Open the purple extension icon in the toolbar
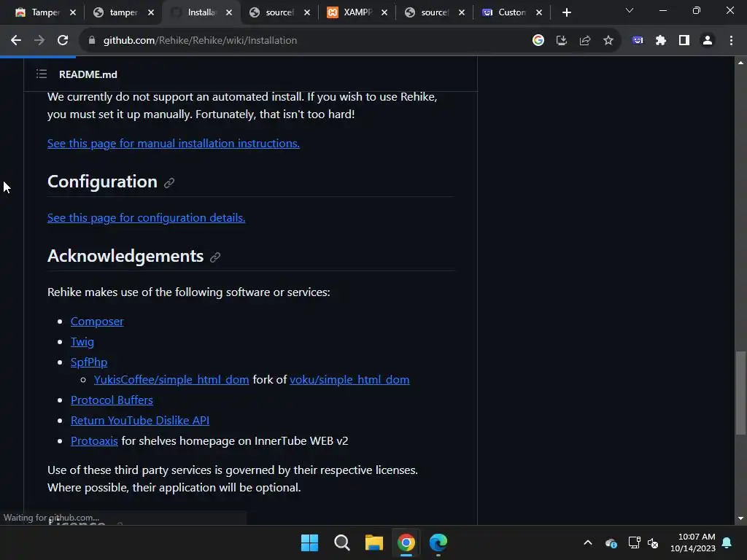 638,41
